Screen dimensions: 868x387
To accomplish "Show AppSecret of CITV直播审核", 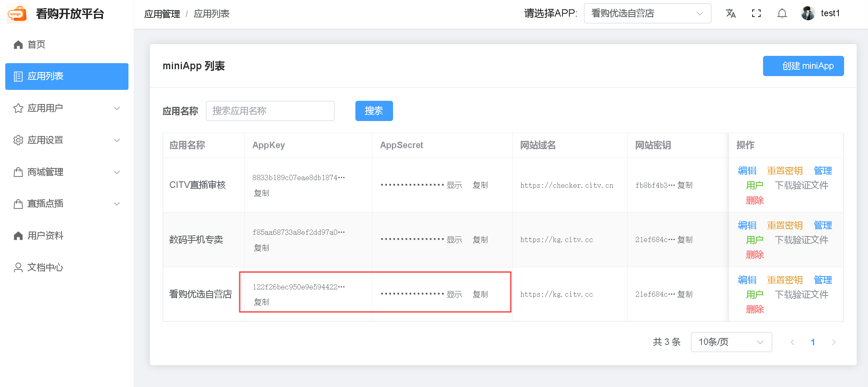I will click(455, 185).
